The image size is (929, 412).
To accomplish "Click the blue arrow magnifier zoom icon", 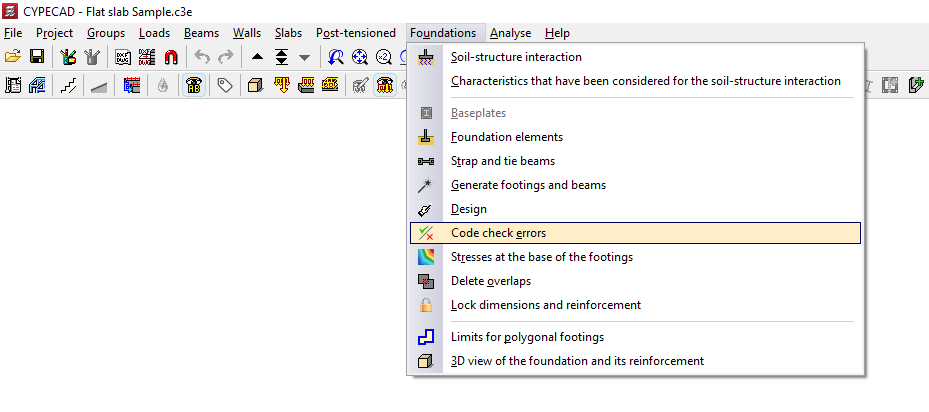I will coord(336,57).
